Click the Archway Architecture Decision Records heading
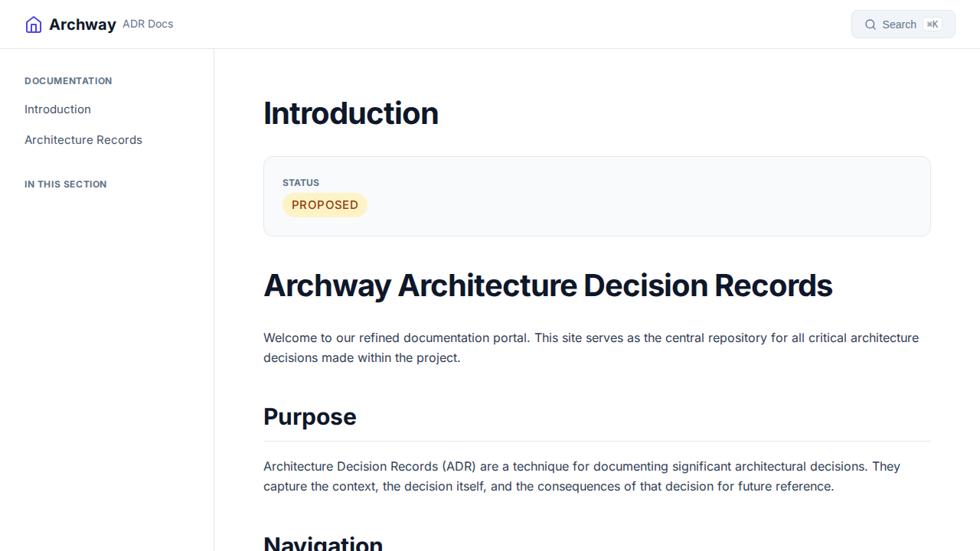 pos(547,285)
